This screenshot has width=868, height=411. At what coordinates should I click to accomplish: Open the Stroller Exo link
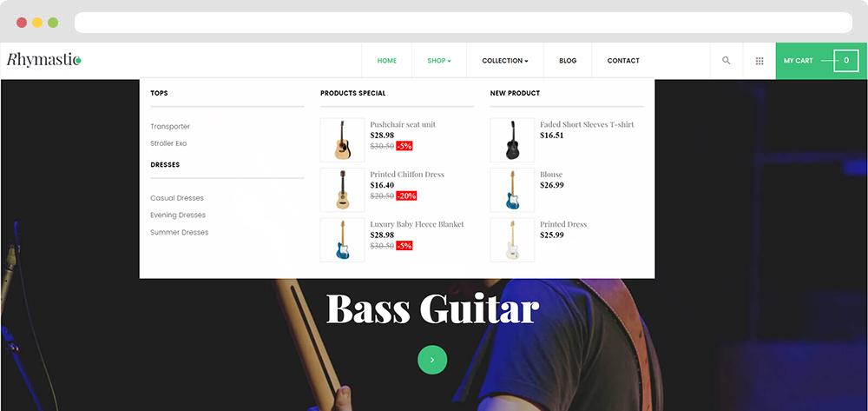[x=169, y=143]
